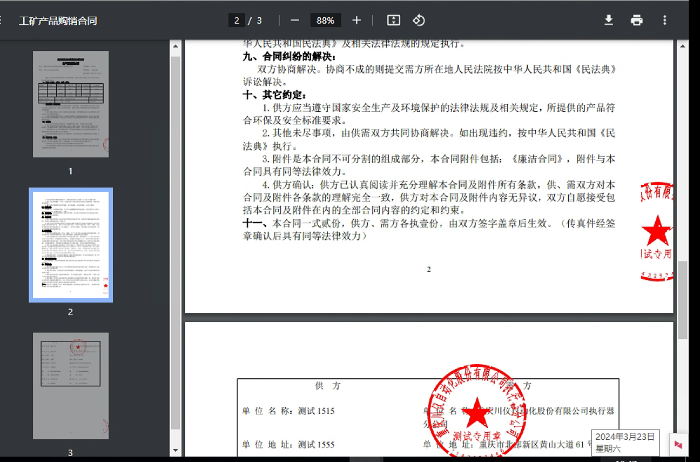This screenshot has width=700, height=462.
Task: Click the red flag icon at bottom right
Action: pos(678,444)
